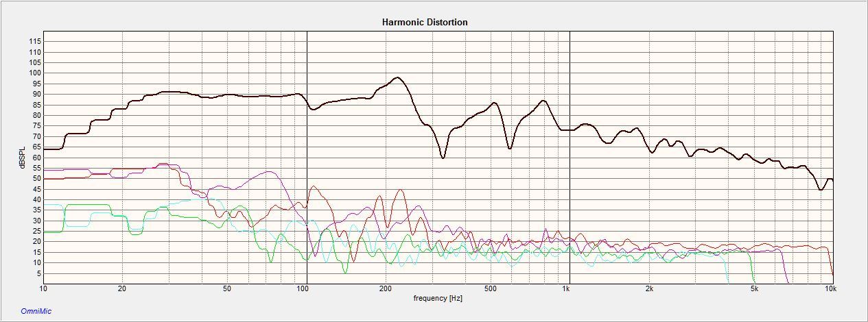This screenshot has width=868, height=322.
Task: Click the 10 label on the frequency axis
Action: [x=44, y=289]
